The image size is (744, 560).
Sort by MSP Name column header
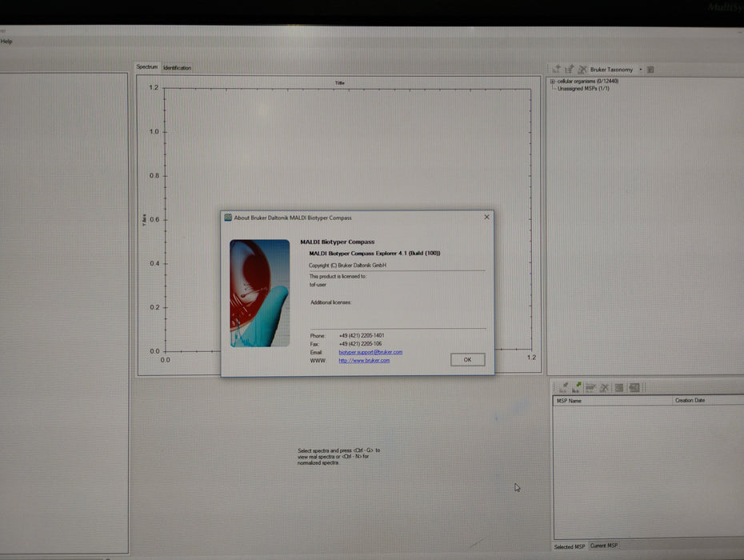[613, 401]
